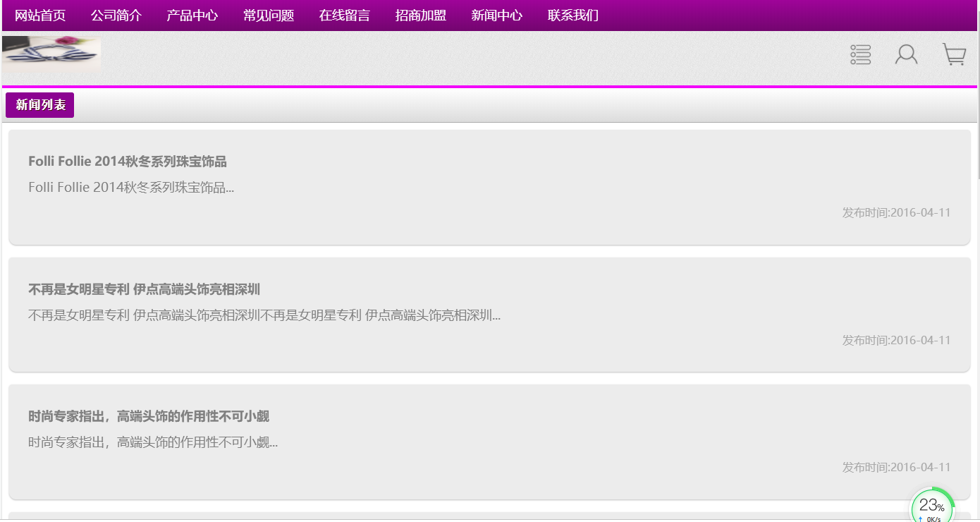
Task: Open the 常见问题 page
Action: [269, 16]
